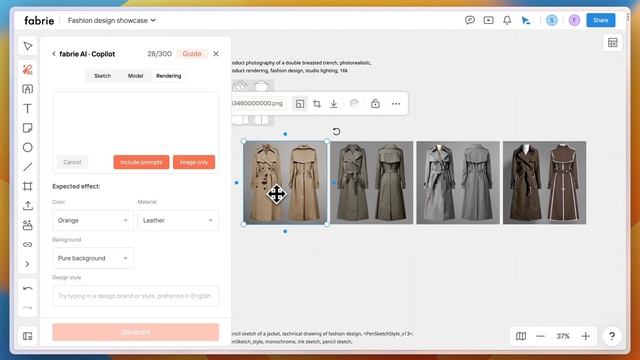Image resolution: width=640 pixels, height=360 pixels.
Task: Download the selected image
Action: (x=333, y=104)
